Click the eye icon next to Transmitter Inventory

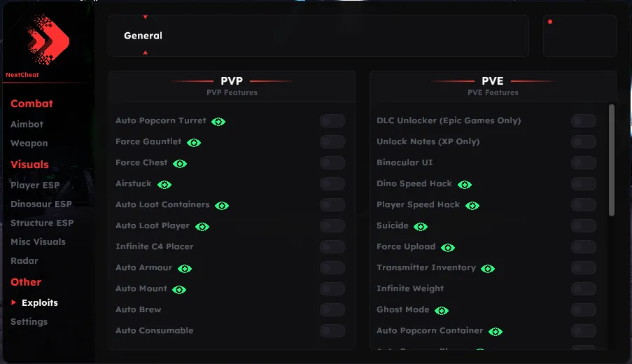[488, 269]
